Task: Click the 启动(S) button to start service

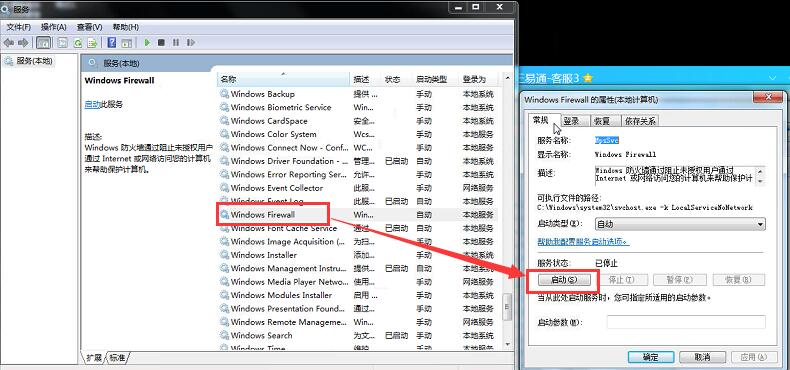Action: (x=564, y=279)
